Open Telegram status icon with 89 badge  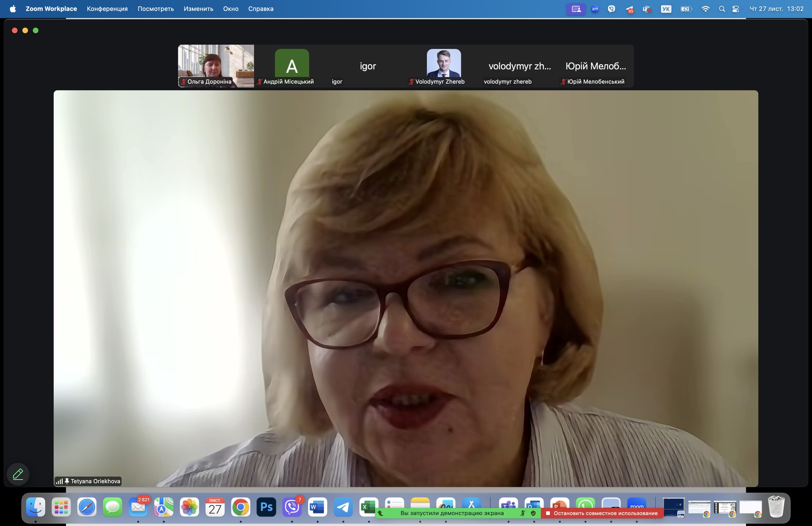(629, 9)
